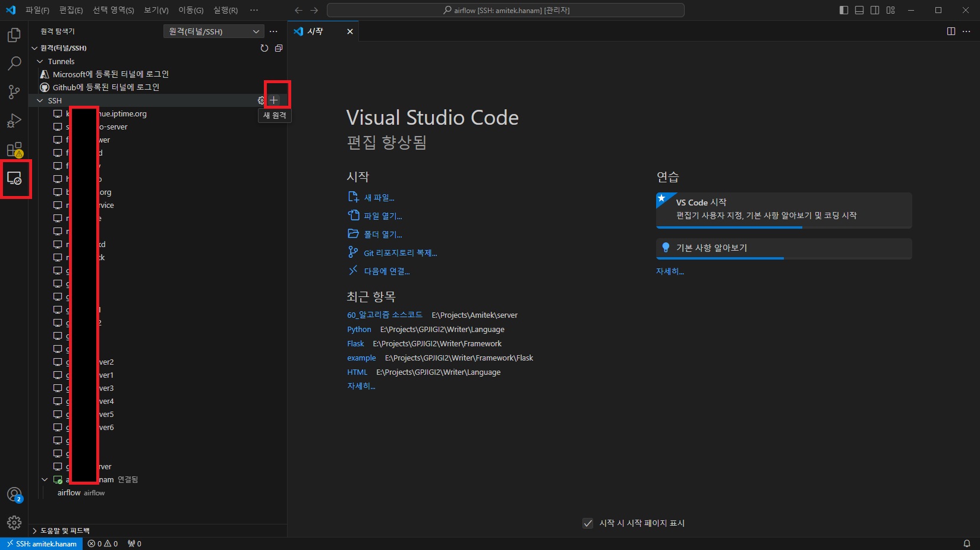This screenshot has width=980, height=550.
Task: Open remote explorer more actions menu
Action: 273,31
